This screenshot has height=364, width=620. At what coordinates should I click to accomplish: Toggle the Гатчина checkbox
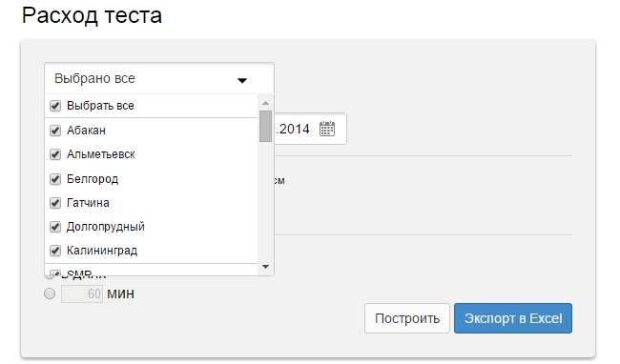coord(55,203)
